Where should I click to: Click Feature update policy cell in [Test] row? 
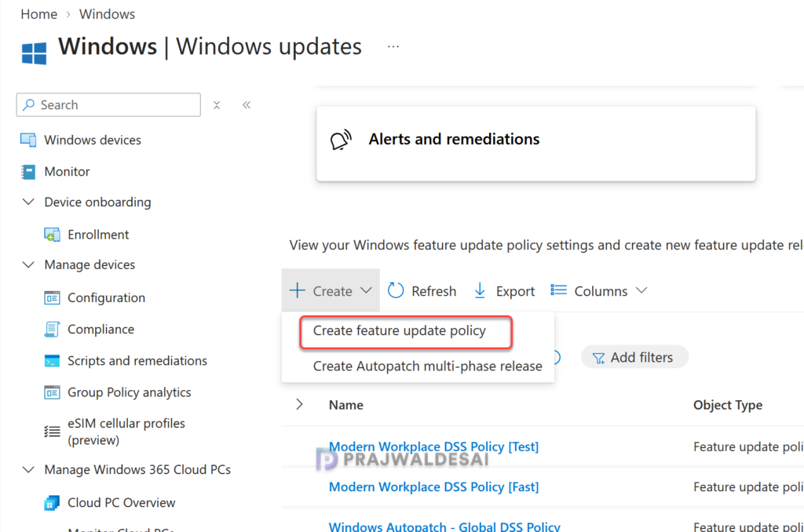click(x=748, y=447)
